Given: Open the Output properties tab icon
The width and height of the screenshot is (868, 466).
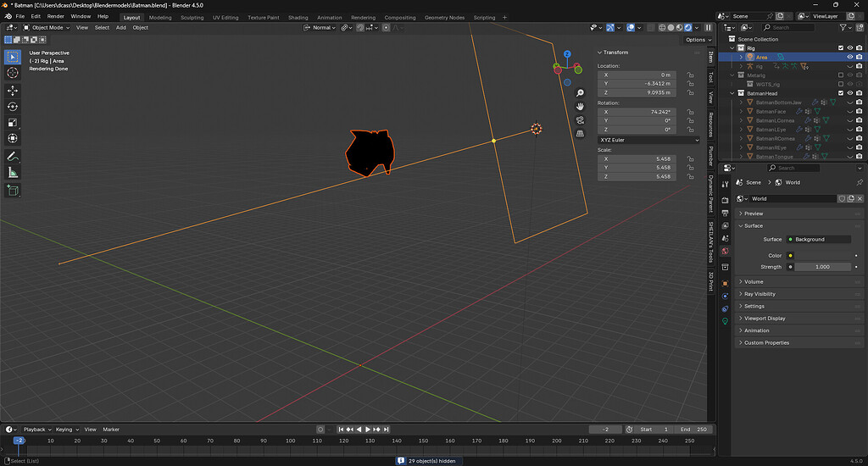Looking at the screenshot, I should coord(726,213).
